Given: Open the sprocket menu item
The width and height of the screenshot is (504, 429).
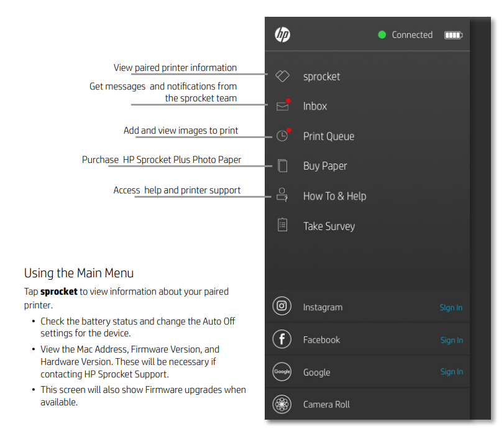Looking at the screenshot, I should click(321, 76).
